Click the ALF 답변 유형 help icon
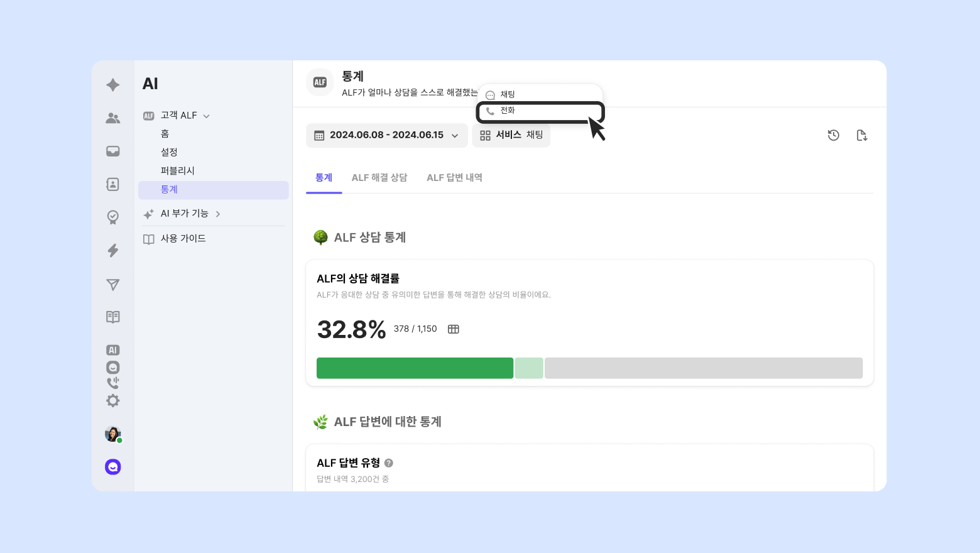This screenshot has height=553, width=980. 389,463
